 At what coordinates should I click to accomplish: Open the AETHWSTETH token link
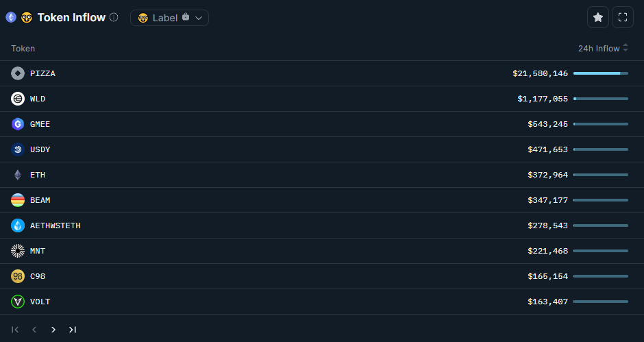click(55, 225)
